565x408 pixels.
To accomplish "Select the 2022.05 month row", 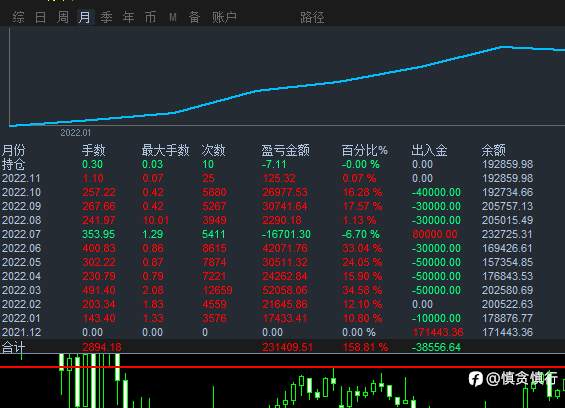I will coord(267,262).
